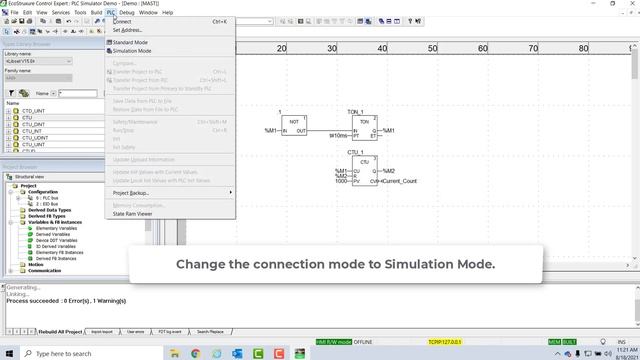Select the Motion folder
This screenshot has width=640, height=360.
point(36,265)
